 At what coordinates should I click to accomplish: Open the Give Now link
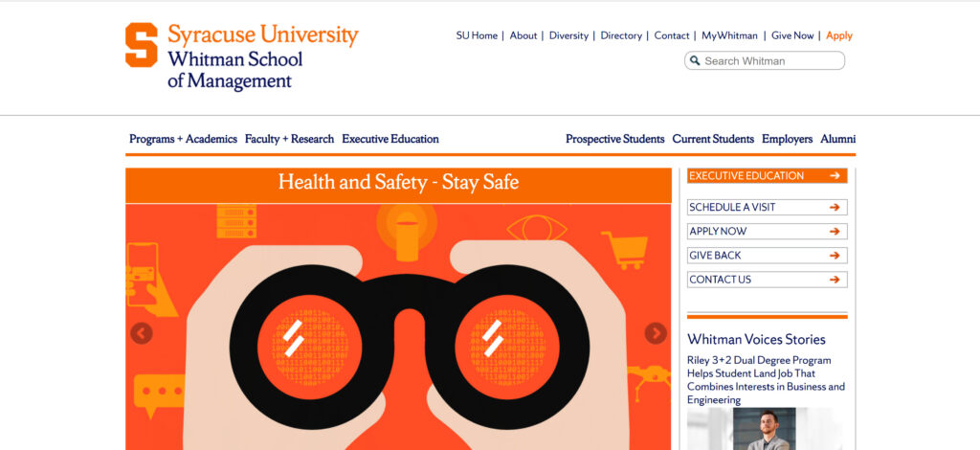[x=792, y=35]
